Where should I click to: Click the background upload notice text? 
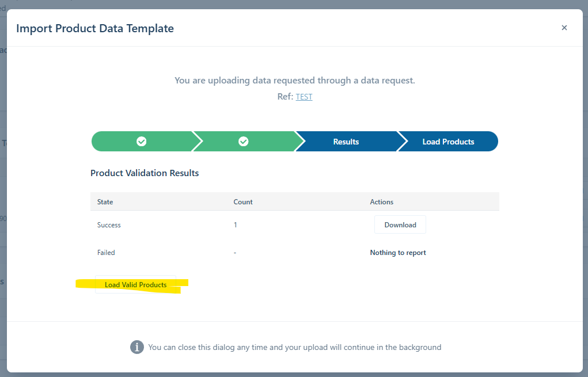click(294, 347)
